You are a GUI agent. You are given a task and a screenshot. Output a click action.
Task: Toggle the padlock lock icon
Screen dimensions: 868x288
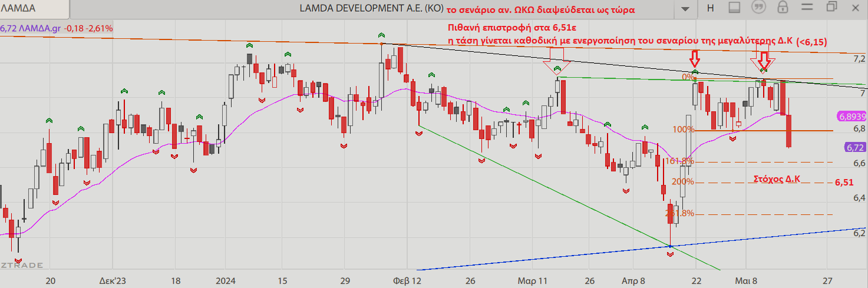tap(783, 8)
